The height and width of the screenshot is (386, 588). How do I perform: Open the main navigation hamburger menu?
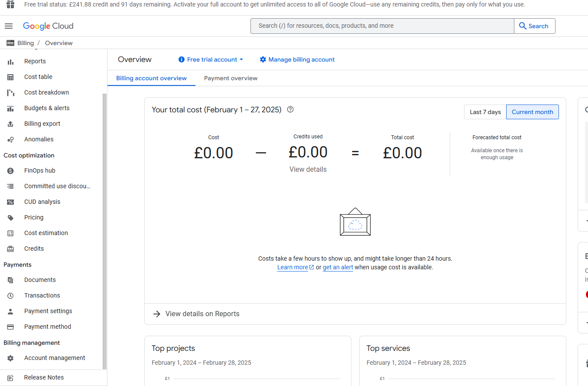point(9,26)
